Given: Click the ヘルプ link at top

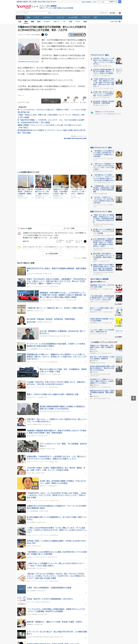Looking at the screenshot, I should click(x=94, y=2).
